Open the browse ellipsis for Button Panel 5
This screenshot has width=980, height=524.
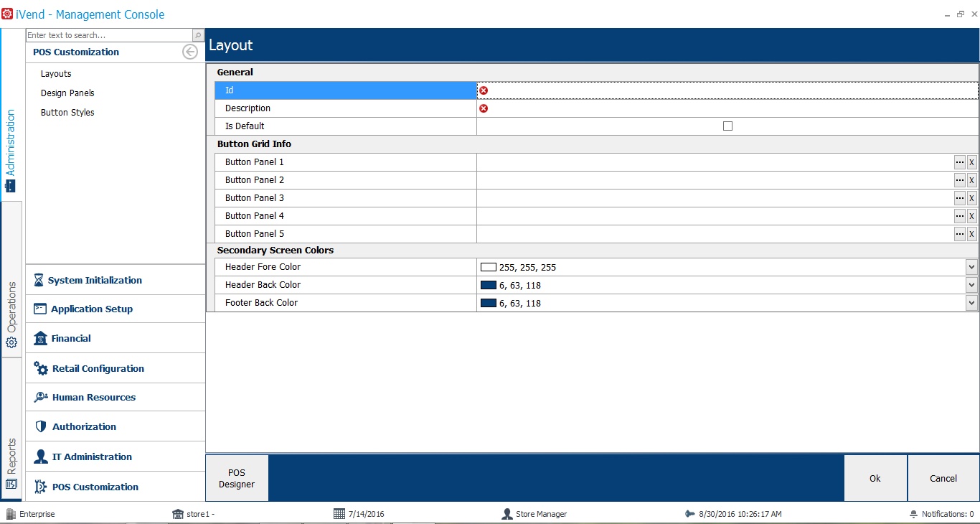pos(960,234)
